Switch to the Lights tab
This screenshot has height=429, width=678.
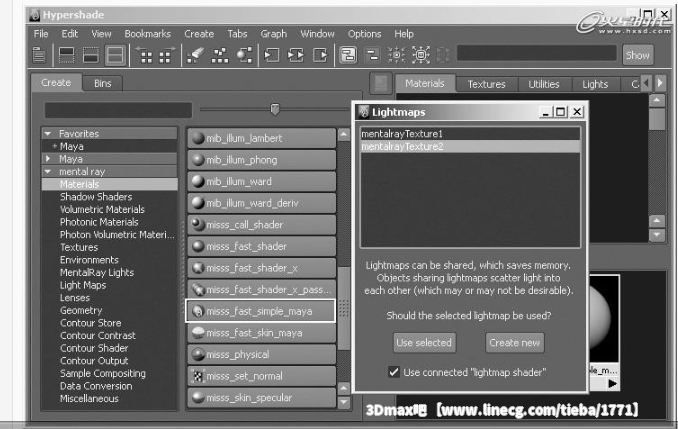pyautogui.click(x=595, y=84)
